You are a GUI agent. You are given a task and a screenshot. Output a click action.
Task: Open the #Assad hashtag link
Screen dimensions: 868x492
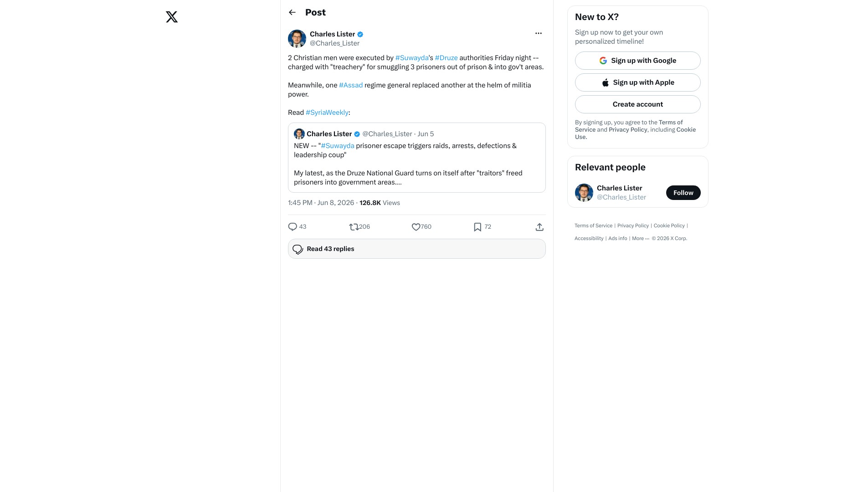[x=350, y=85]
